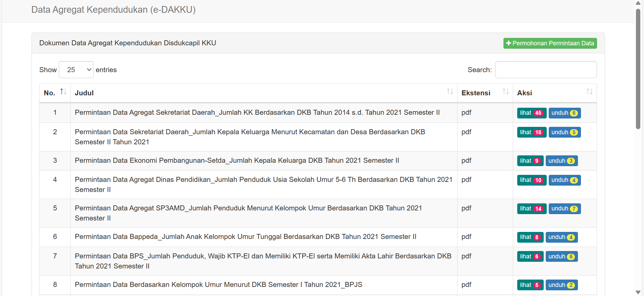Open the Show entries dropdown
This screenshot has height=296, width=644.
76,70
